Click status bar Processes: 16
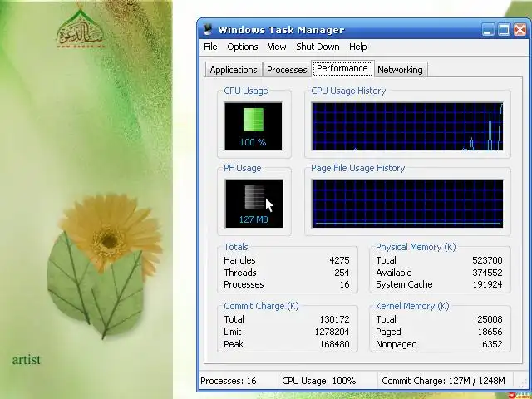This screenshot has width=532, height=399. tap(229, 381)
